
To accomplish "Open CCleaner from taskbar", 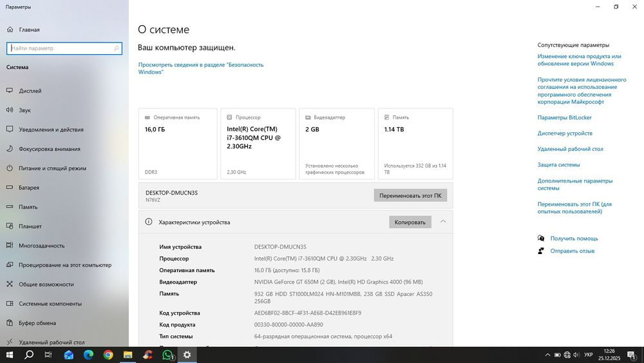I will [x=147, y=355].
